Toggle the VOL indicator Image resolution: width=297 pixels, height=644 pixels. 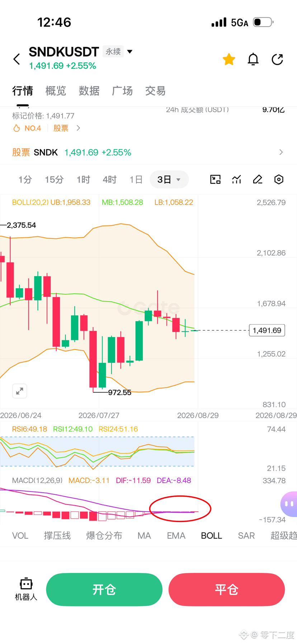click(20, 536)
